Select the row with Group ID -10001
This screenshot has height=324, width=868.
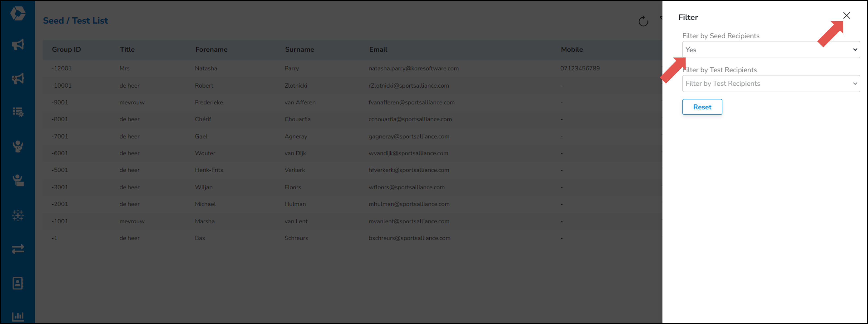click(x=352, y=85)
